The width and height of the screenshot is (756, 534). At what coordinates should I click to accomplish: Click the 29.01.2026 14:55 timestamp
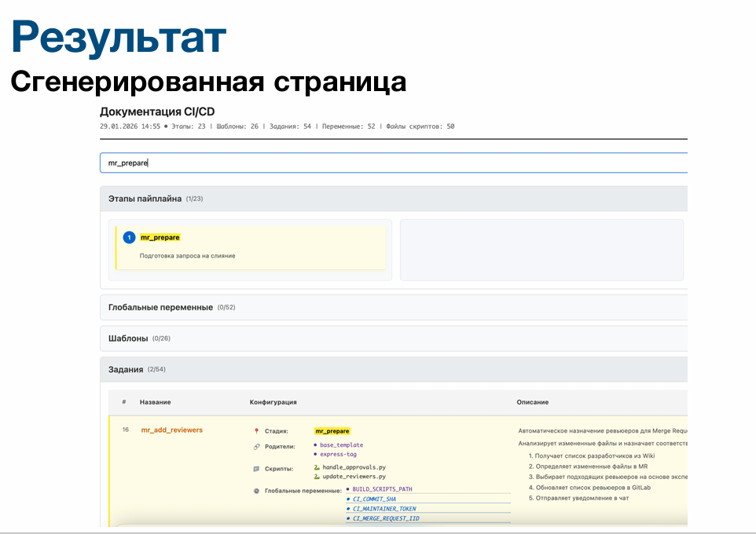tap(130, 126)
